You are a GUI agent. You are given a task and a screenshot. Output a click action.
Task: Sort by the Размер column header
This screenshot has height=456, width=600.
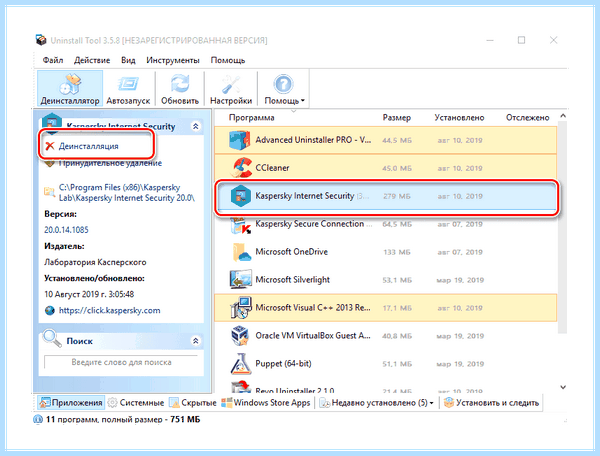pos(396,117)
